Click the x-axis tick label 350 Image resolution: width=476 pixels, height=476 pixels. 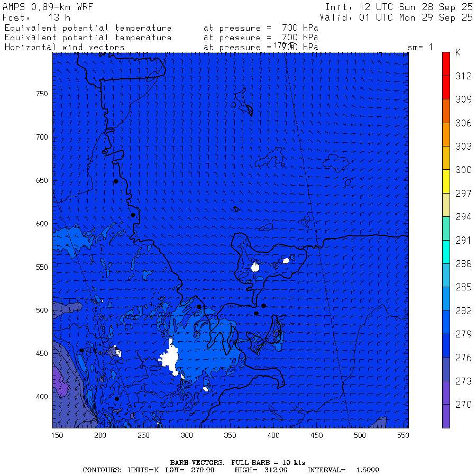[230, 435]
